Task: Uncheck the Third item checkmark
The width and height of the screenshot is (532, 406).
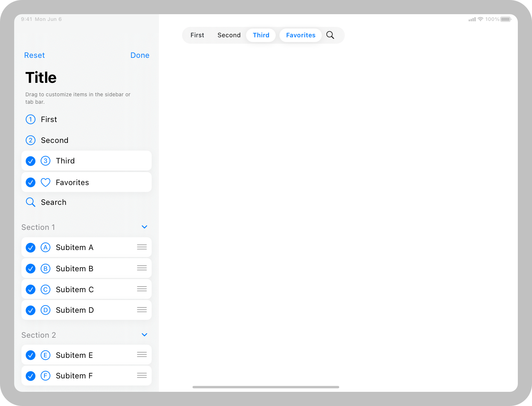Action: [30, 161]
